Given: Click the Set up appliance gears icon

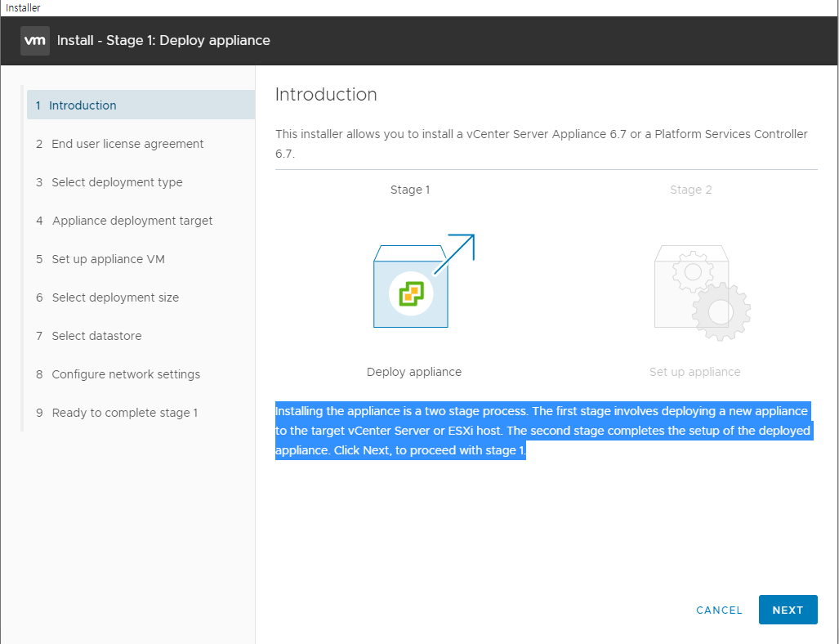Looking at the screenshot, I should tap(702, 293).
